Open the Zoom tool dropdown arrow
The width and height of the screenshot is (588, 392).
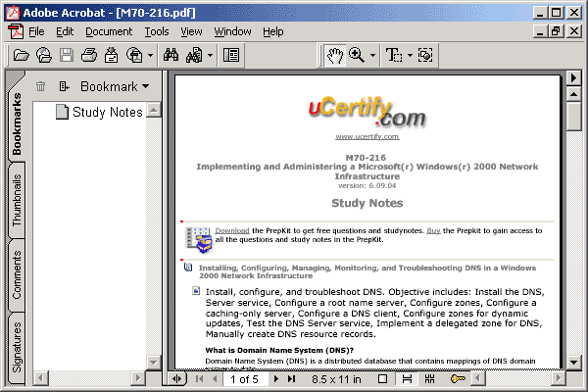point(372,56)
